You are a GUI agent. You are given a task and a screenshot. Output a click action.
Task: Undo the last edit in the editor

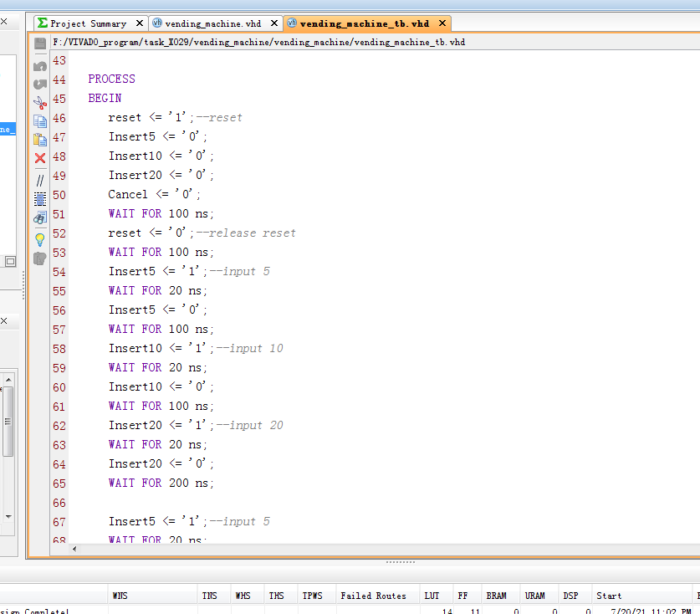click(x=39, y=65)
